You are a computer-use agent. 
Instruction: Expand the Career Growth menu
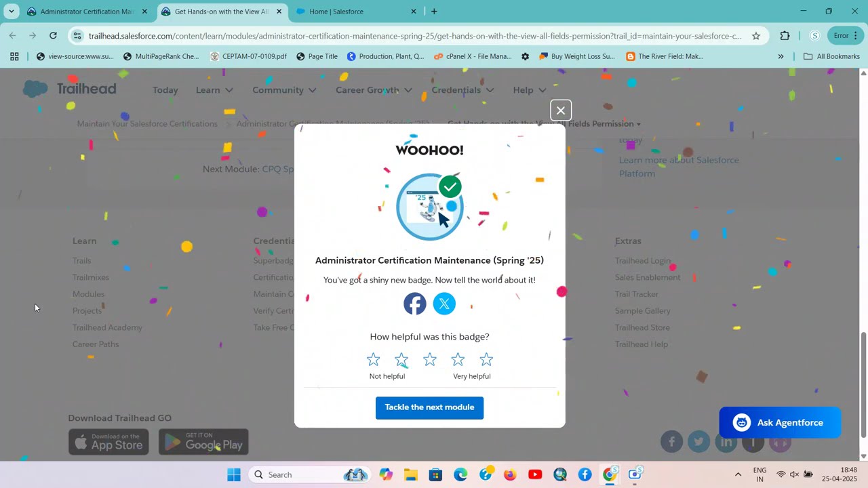pos(374,89)
